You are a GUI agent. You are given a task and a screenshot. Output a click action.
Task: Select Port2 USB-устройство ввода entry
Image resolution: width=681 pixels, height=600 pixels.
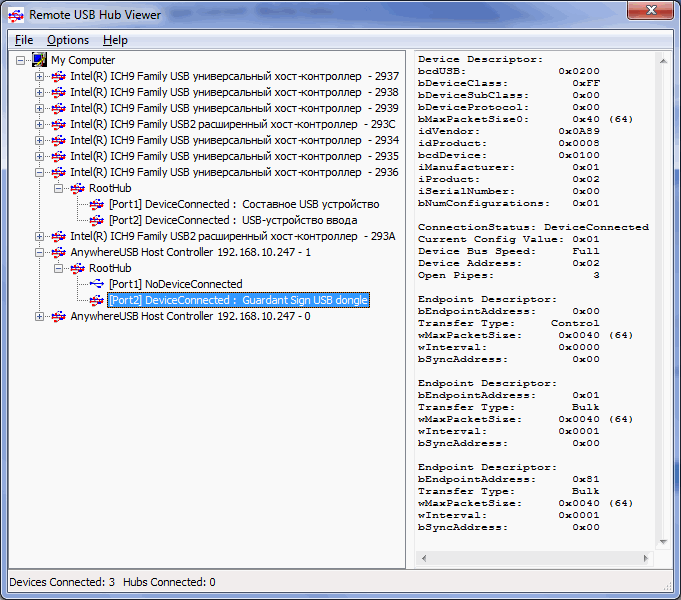coord(232,220)
